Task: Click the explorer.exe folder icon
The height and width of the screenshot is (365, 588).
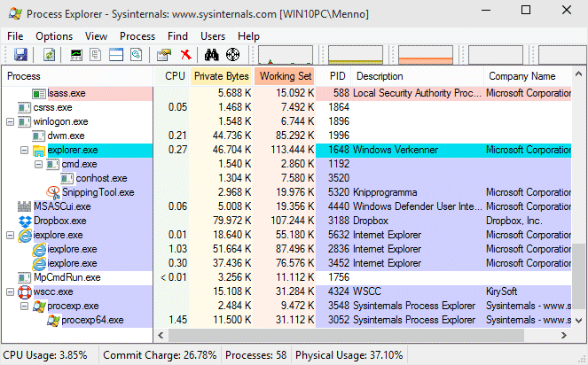Action: coord(39,151)
